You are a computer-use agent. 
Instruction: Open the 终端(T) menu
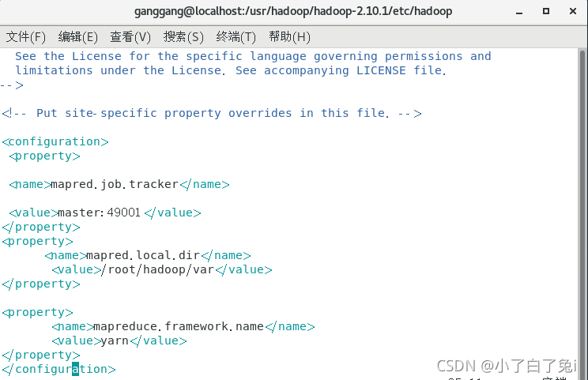(236, 37)
